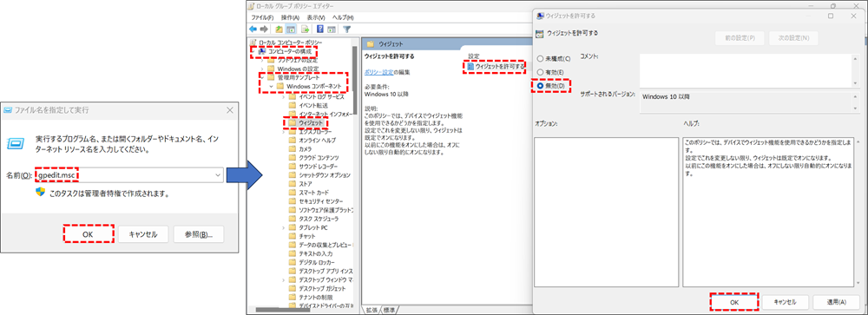Click the folder icon beside クラウド コンテンツ
Screen dimensions: 868x315
pos(293,158)
